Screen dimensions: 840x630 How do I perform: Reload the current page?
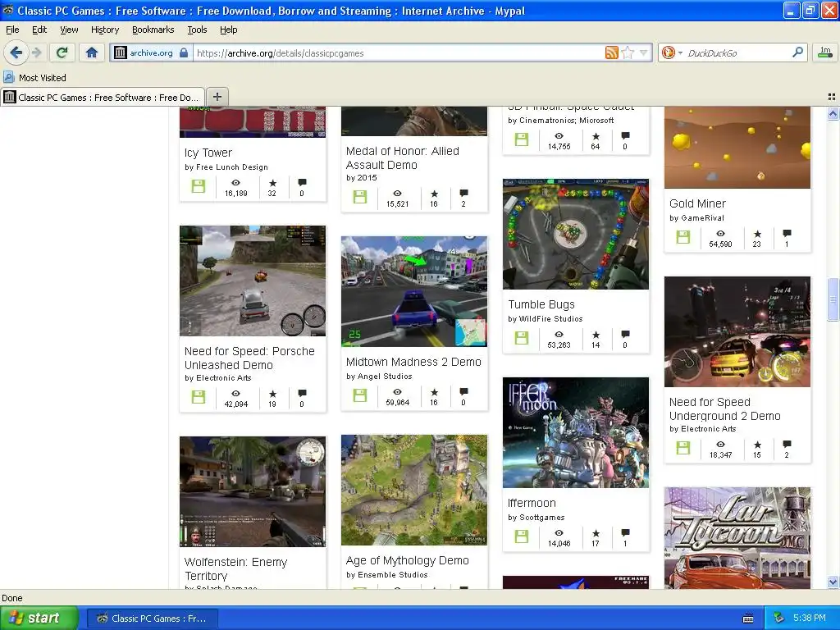pyautogui.click(x=62, y=52)
